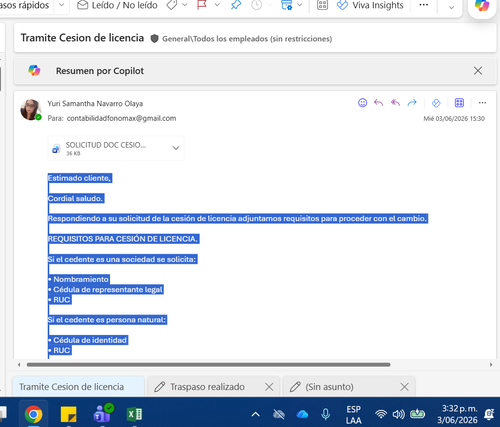This screenshot has width=500, height=427.
Task: Forward the message with the arrow icon
Action: point(412,103)
